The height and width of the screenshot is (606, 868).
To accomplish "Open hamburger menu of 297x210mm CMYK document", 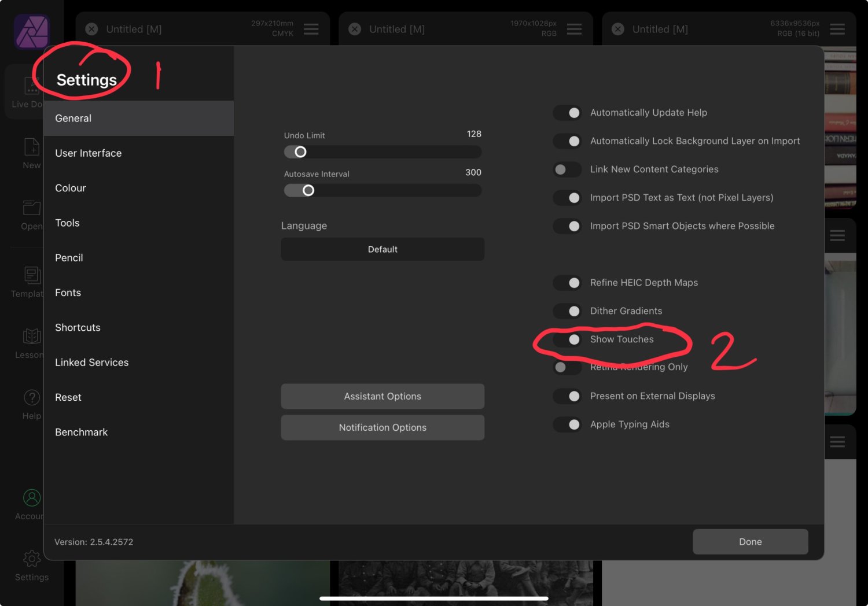I will pyautogui.click(x=311, y=29).
